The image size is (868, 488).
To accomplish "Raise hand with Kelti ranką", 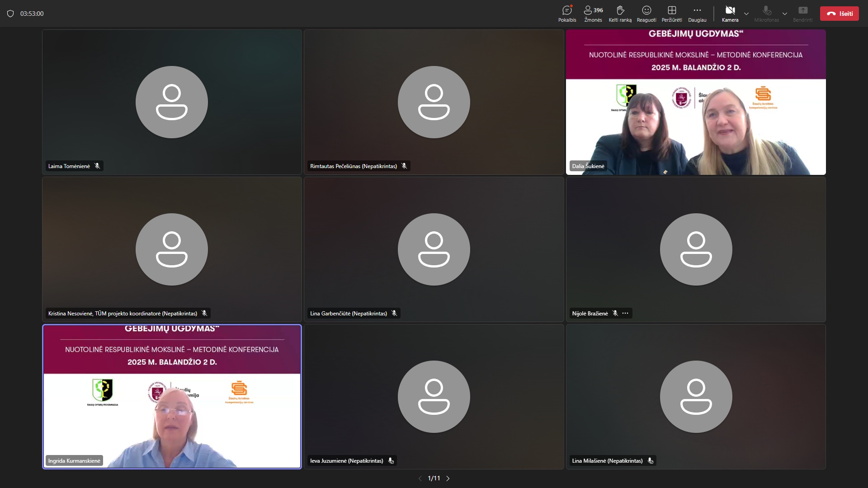I will 620,13.
